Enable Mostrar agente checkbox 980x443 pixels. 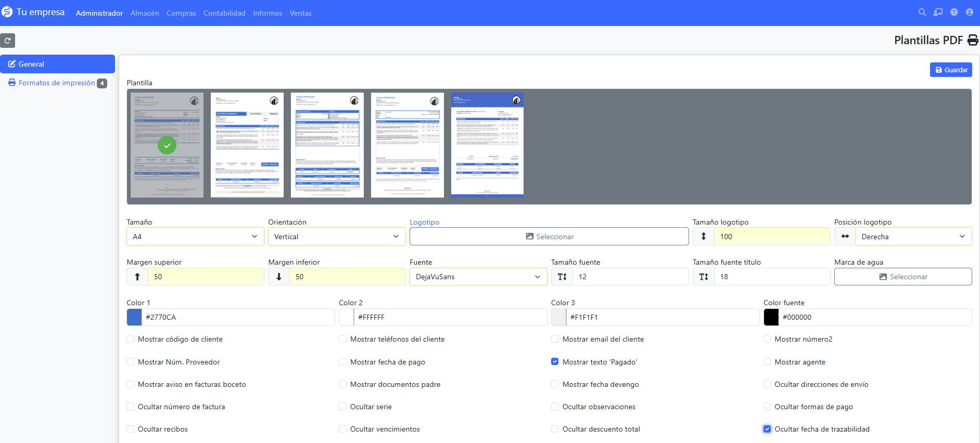pos(768,361)
